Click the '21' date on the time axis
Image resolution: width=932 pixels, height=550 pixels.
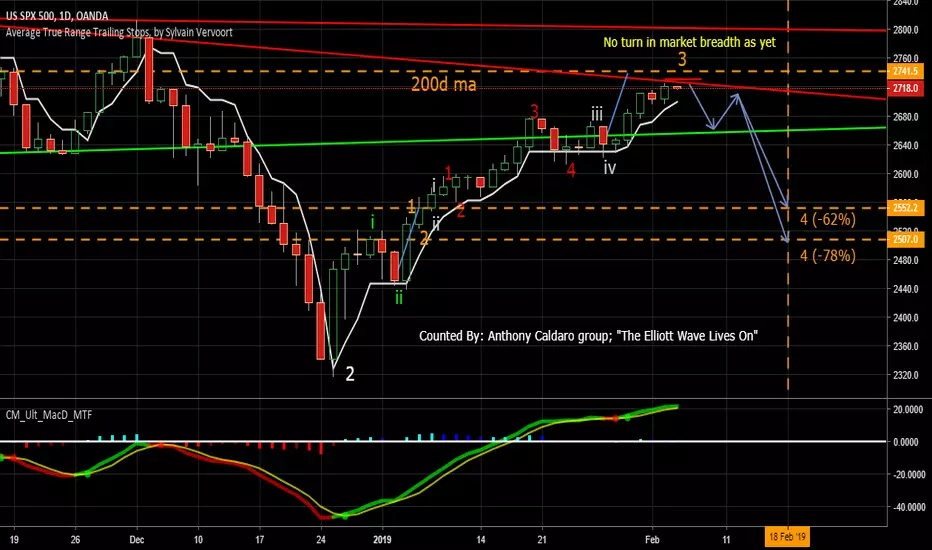542,540
